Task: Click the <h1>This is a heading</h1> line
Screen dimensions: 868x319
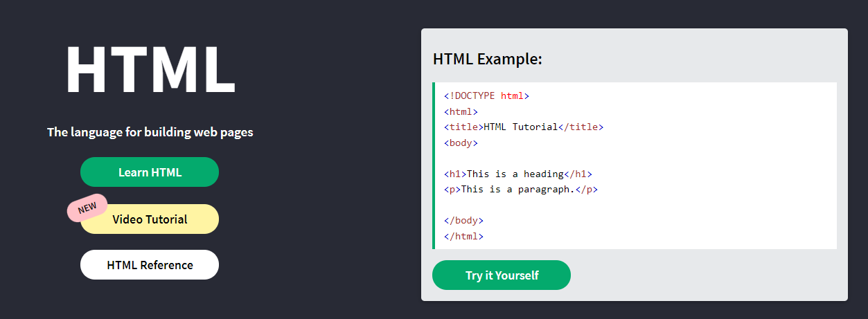Action: click(x=518, y=174)
